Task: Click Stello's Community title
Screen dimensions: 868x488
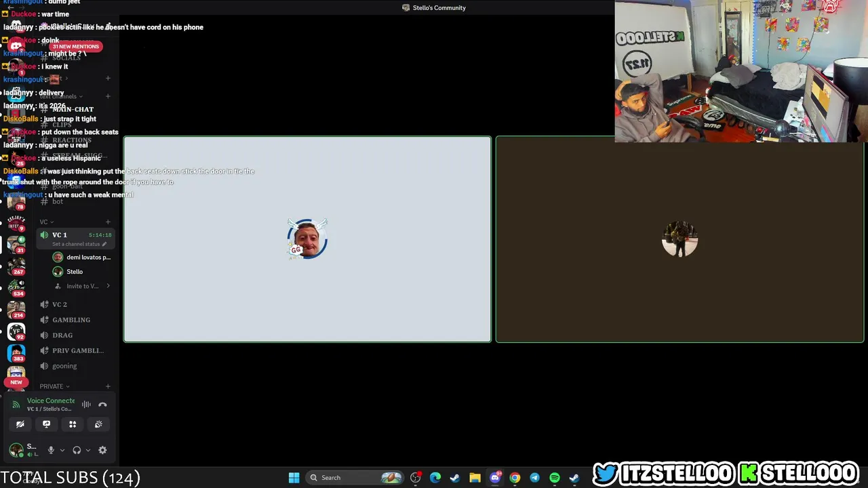Action: pyautogui.click(x=439, y=8)
